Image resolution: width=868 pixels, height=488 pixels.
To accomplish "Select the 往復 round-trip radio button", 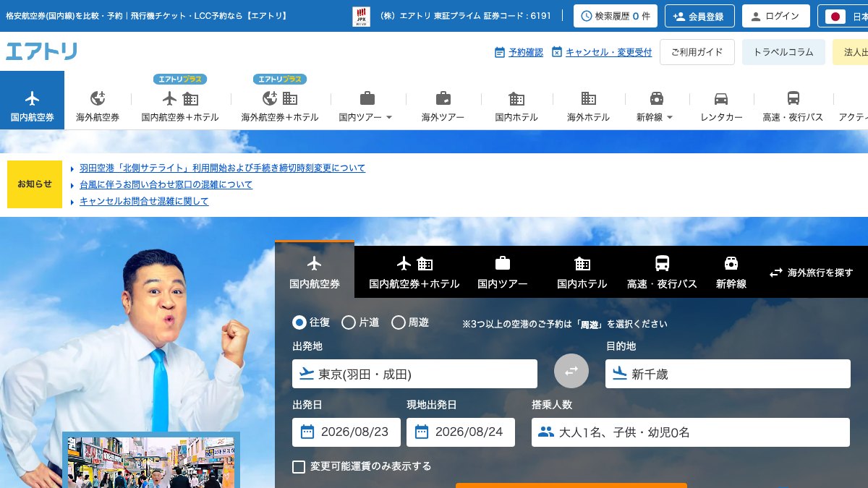I will pyautogui.click(x=299, y=322).
